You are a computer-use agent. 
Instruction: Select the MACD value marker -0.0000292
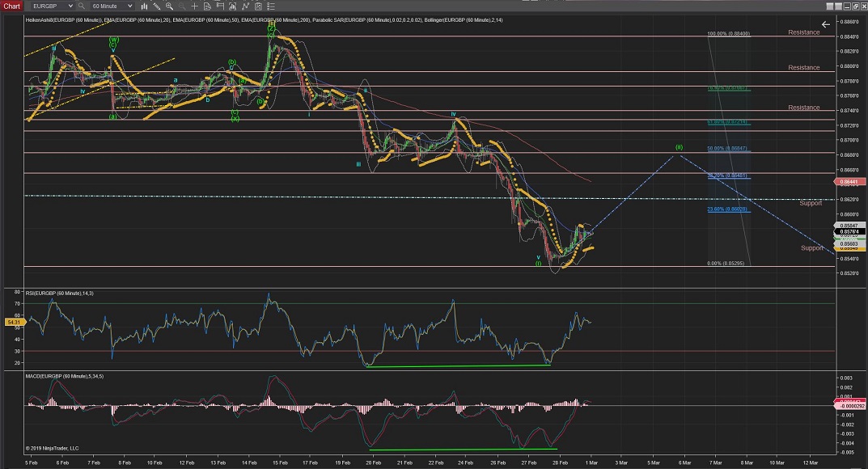tap(851, 406)
